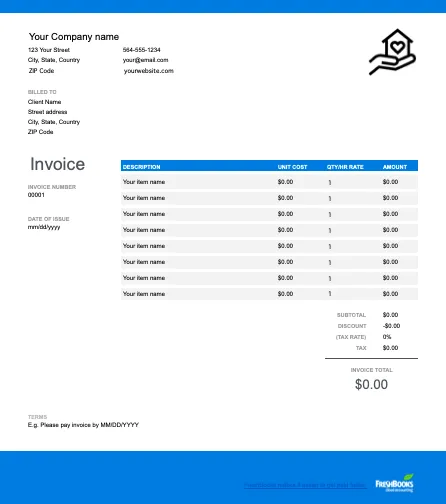Screen dimensions: 446x504
Task: Click the large 'Invoice' title
Action: point(57,164)
